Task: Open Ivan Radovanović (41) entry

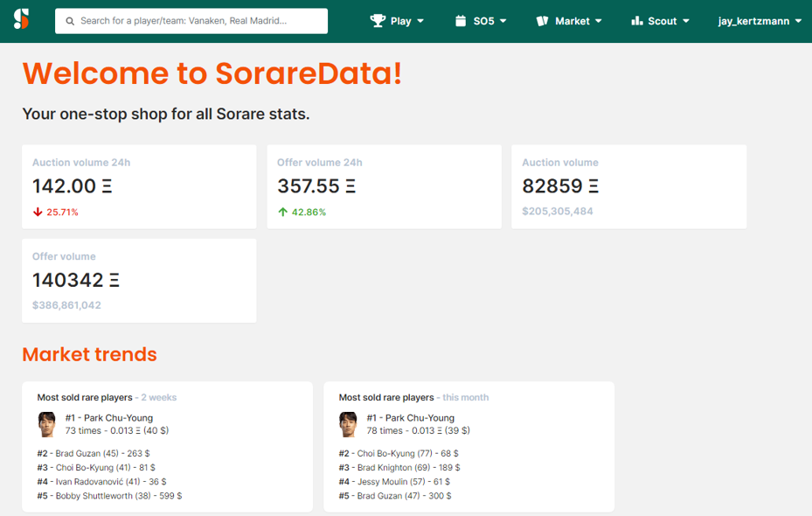Action: pyautogui.click(x=101, y=482)
